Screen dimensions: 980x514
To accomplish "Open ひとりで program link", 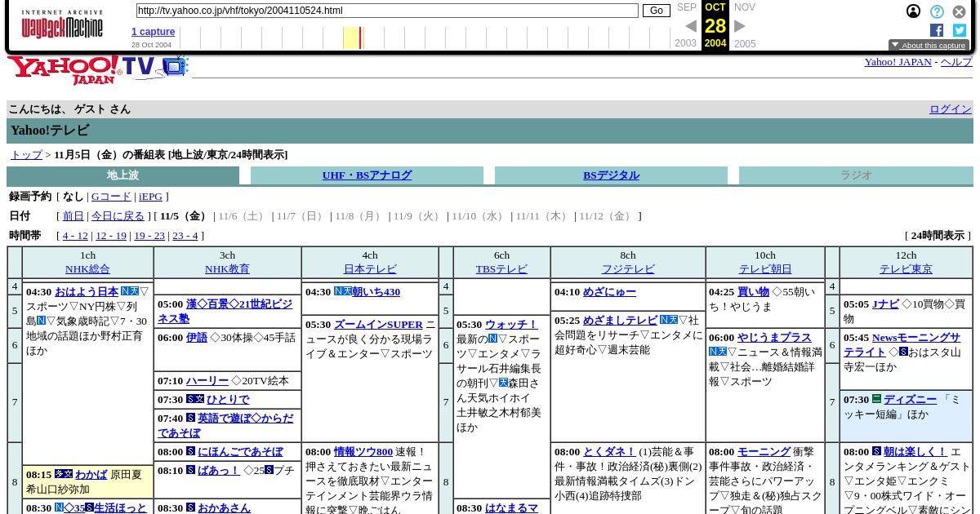I will [228, 400].
